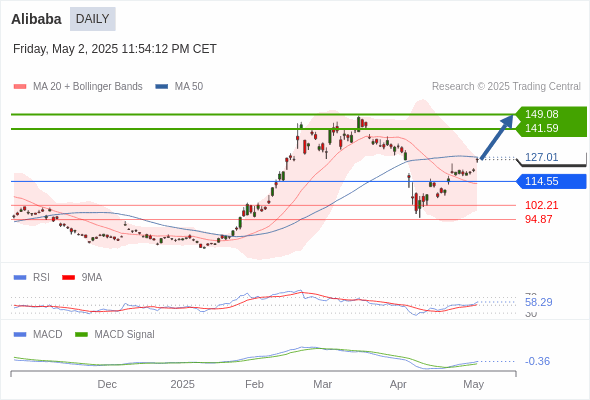Click the 141.59 resistance price tag
Image resolution: width=590 pixels, height=400 pixels.
click(x=550, y=128)
